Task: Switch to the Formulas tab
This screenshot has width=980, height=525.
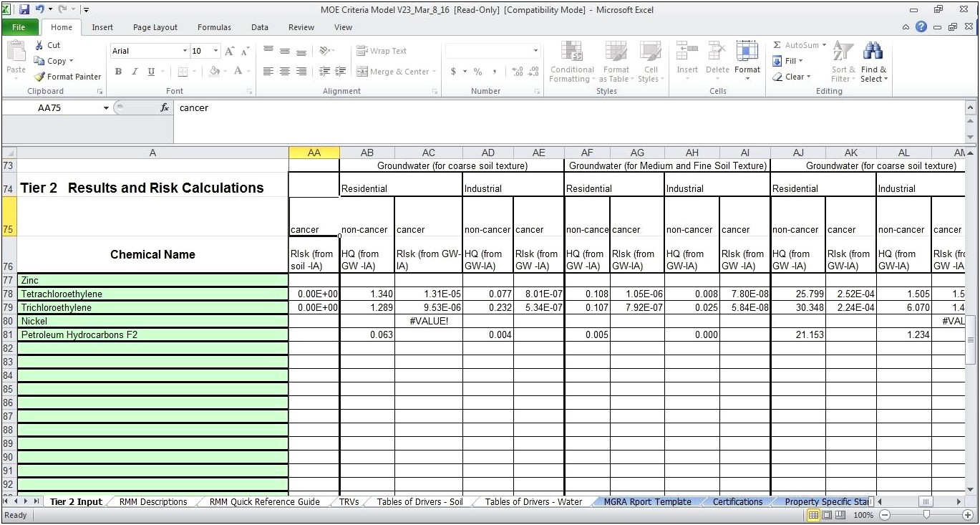Action: point(214,27)
